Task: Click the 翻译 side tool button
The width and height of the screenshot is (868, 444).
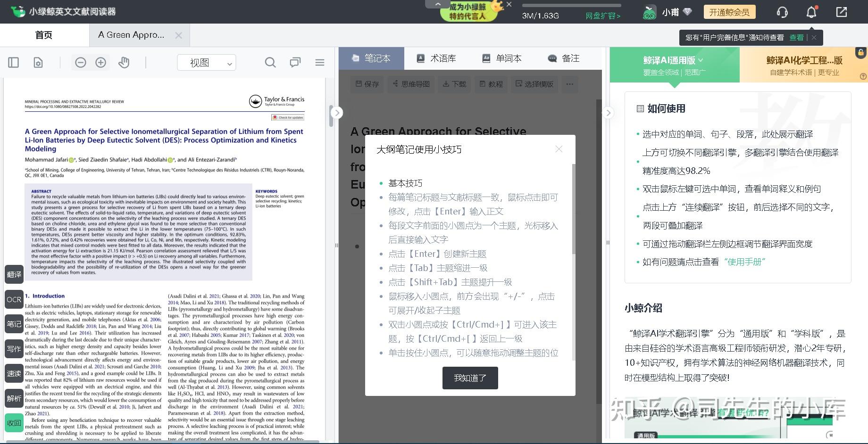Action: pos(14,274)
